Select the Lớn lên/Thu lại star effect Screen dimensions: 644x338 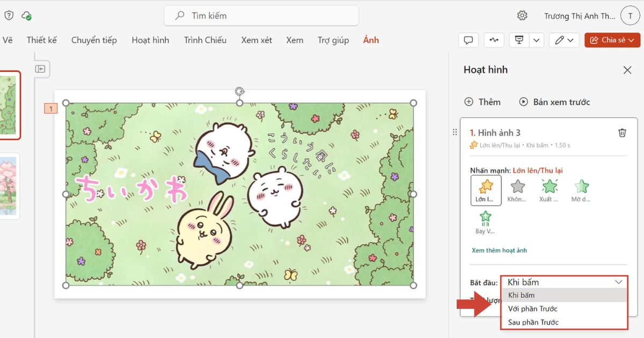tap(486, 190)
